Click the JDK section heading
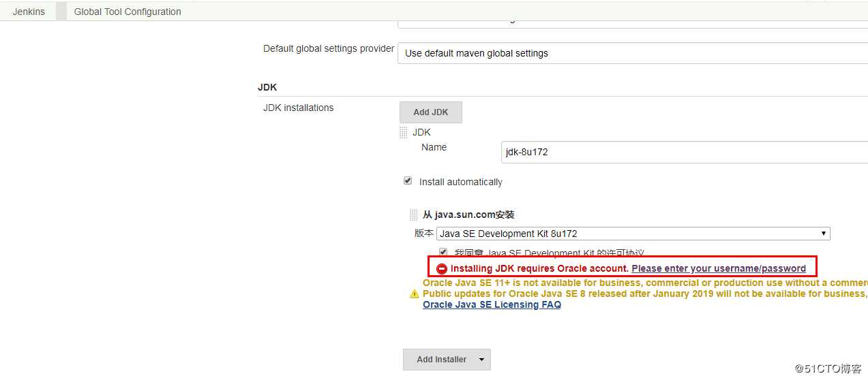Image resolution: width=868 pixels, height=380 pixels. (x=267, y=87)
